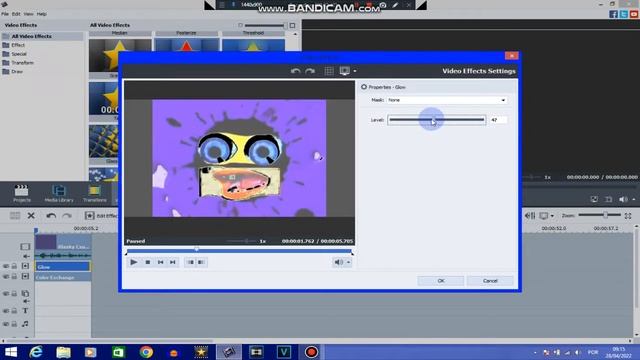Click the dialog speaker volume icon

point(338,262)
